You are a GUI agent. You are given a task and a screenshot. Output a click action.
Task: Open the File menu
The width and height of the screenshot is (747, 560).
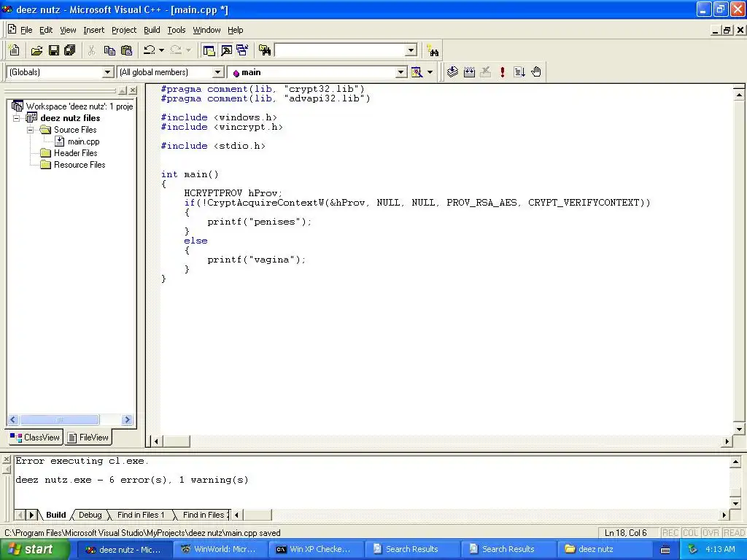coord(26,29)
